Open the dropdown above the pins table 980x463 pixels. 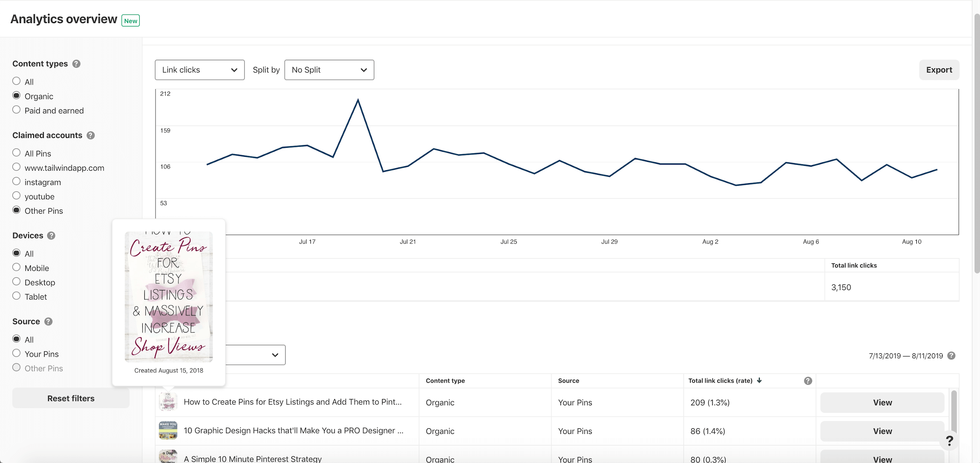point(256,355)
